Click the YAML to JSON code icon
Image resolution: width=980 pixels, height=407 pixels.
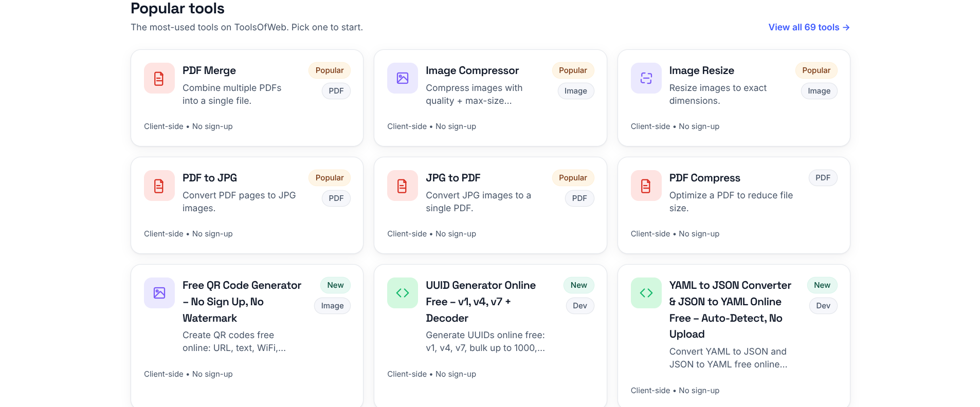point(646,293)
